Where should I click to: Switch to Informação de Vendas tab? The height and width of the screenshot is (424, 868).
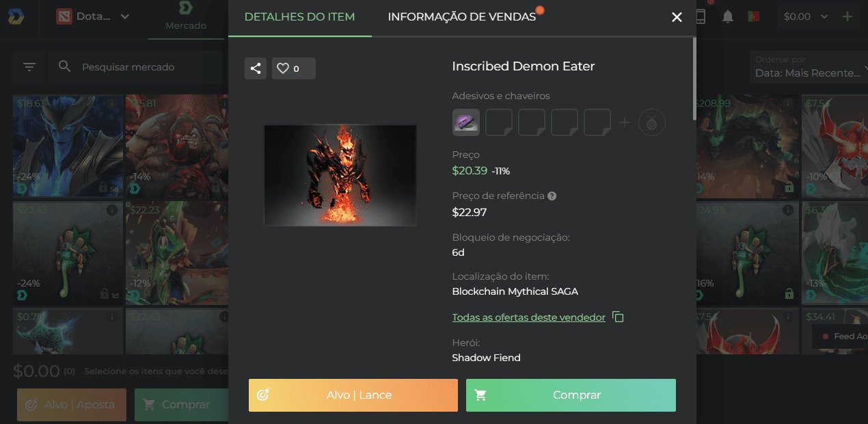462,17
